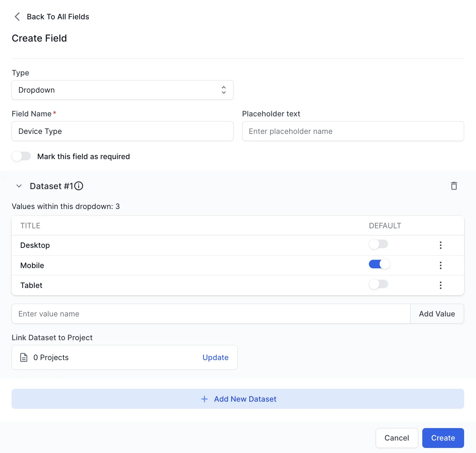Click the document icon beside 0 Projects
This screenshot has width=476, height=453.
[x=24, y=357]
